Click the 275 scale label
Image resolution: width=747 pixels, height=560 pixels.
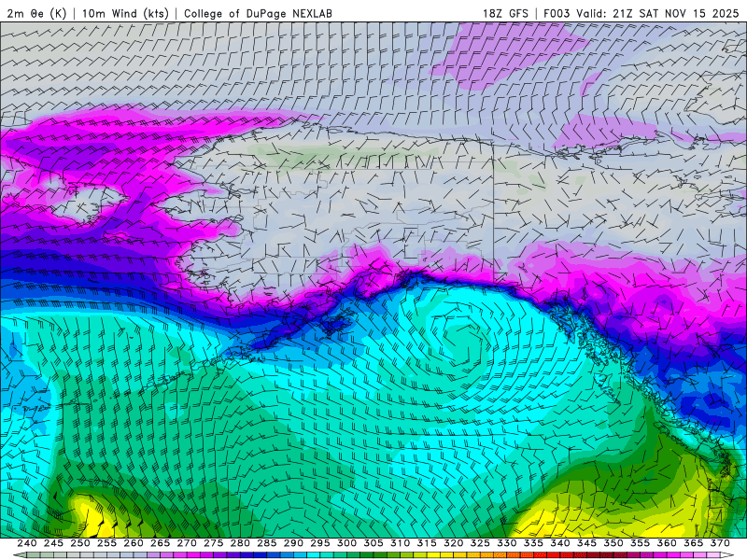214,543
